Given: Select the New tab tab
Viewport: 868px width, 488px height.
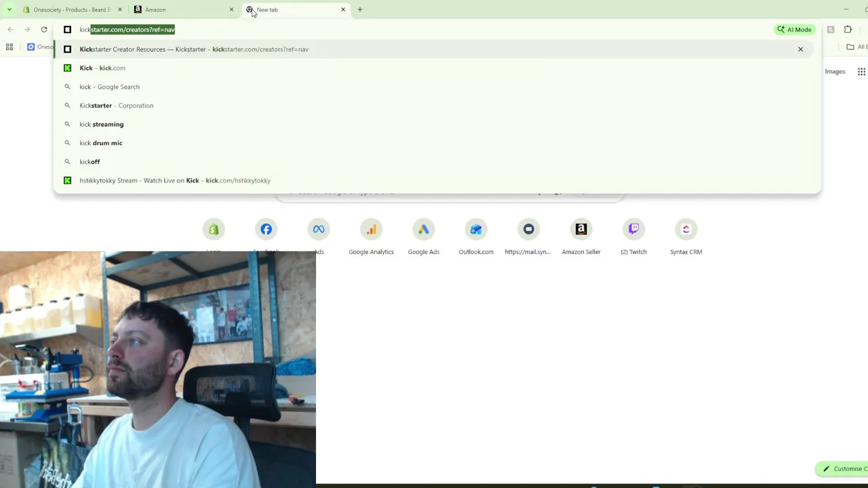Looking at the screenshot, I should (295, 9).
